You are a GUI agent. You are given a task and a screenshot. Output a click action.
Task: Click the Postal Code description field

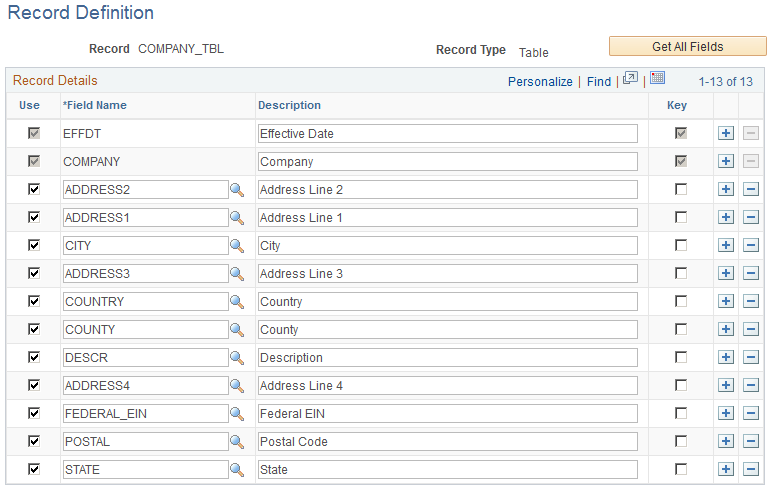click(448, 442)
